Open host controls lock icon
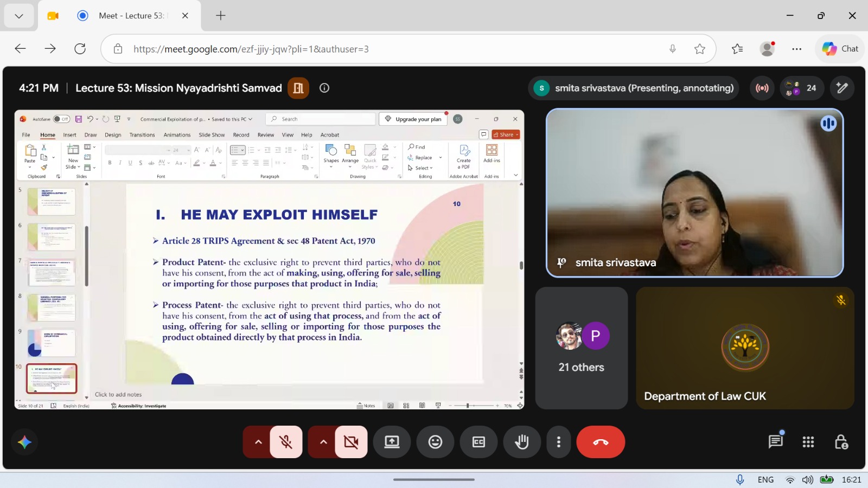The height and width of the screenshot is (488, 868). [x=841, y=442]
